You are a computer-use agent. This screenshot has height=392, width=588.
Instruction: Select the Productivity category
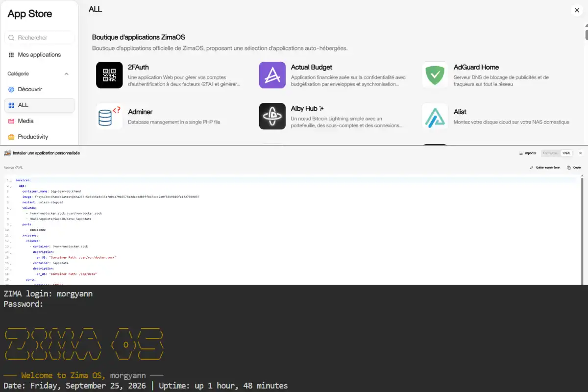coord(39,137)
